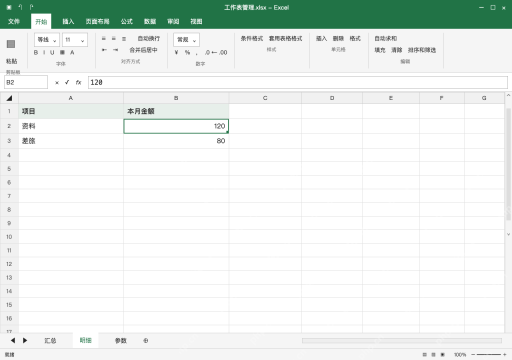Select the 汇总 sheet tab
The image size is (512, 360).
[50, 341]
